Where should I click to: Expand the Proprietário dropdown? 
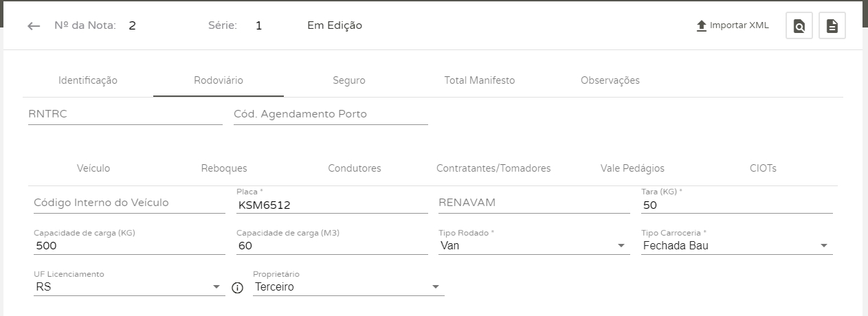pyautogui.click(x=435, y=287)
